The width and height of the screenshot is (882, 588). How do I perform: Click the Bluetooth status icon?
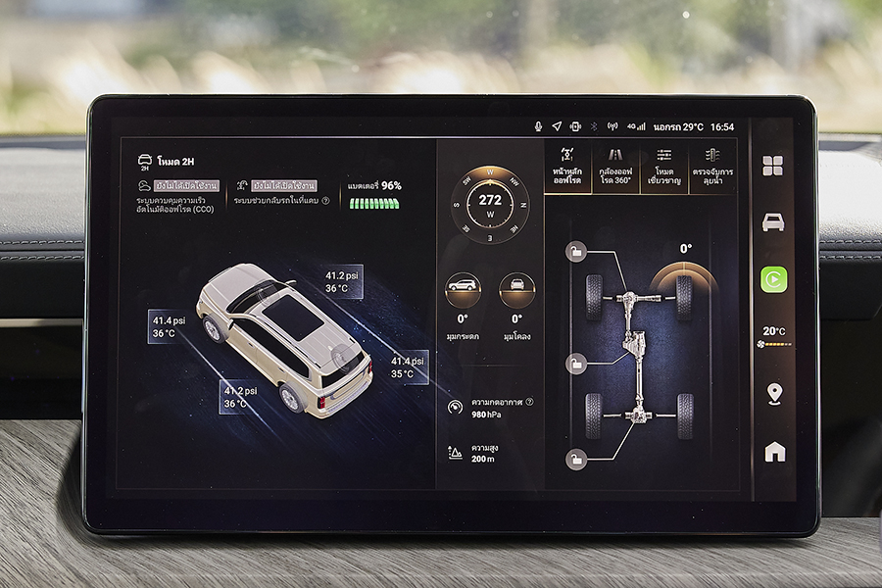tap(575, 126)
